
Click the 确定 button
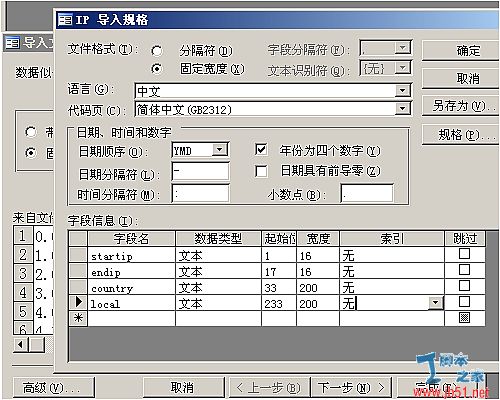461,51
